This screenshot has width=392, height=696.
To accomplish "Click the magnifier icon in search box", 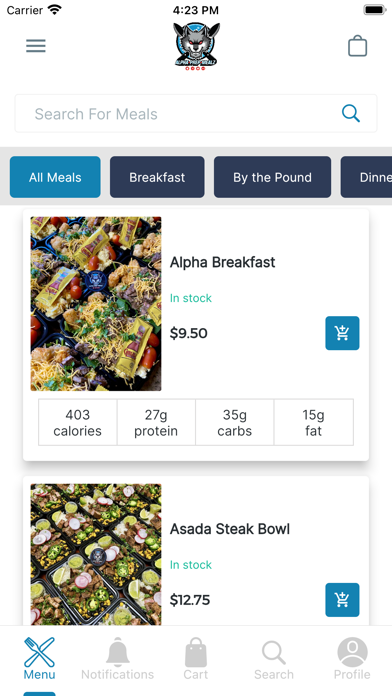I will pyautogui.click(x=350, y=114).
